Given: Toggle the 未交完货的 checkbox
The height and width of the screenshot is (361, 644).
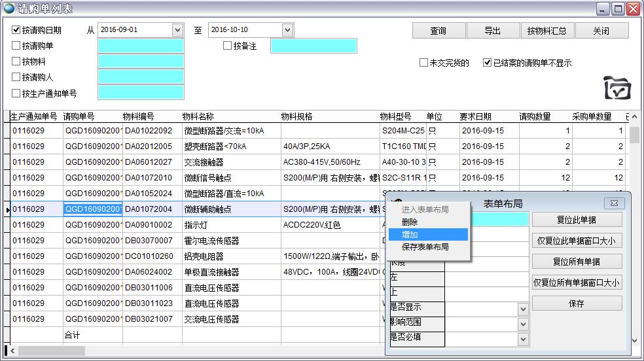Looking at the screenshot, I should [423, 63].
